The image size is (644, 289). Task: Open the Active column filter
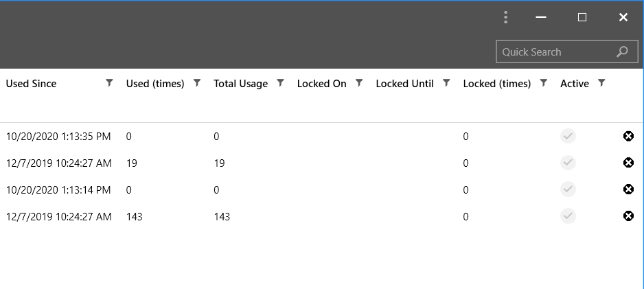(x=601, y=83)
